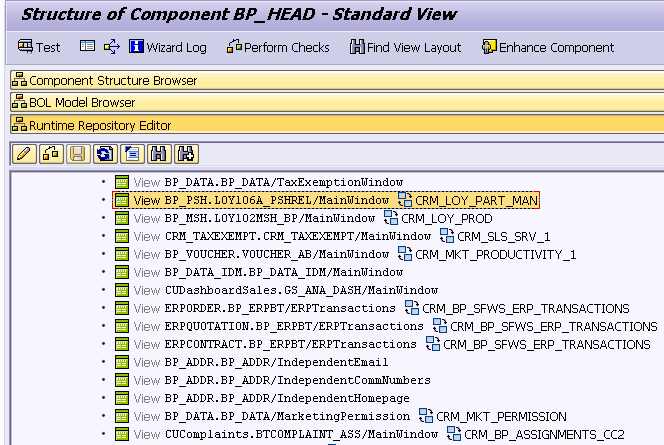Select view ERPQUOTATION.BP_ERPBT/ERPTransactions
This screenshot has width=664, height=445.
(x=294, y=326)
